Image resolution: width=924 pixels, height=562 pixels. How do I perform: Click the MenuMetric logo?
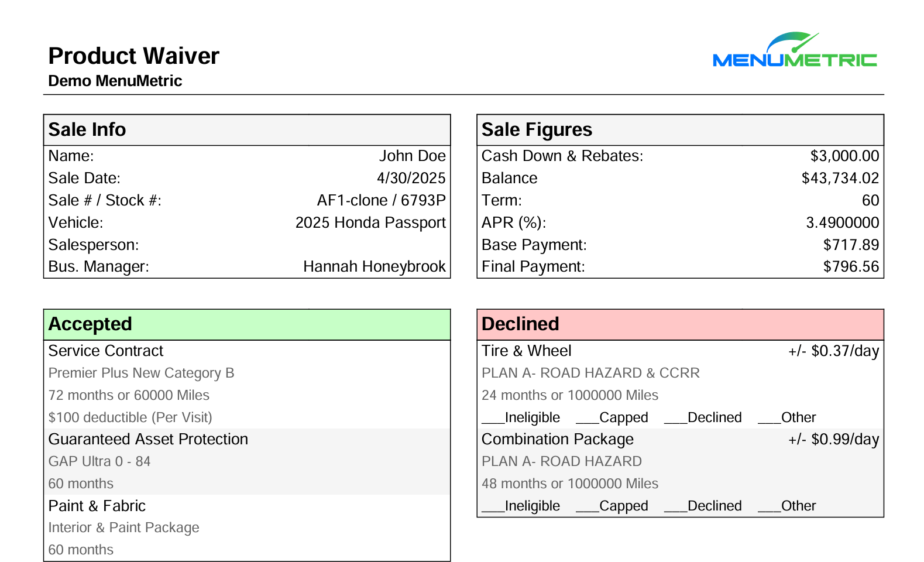795,50
